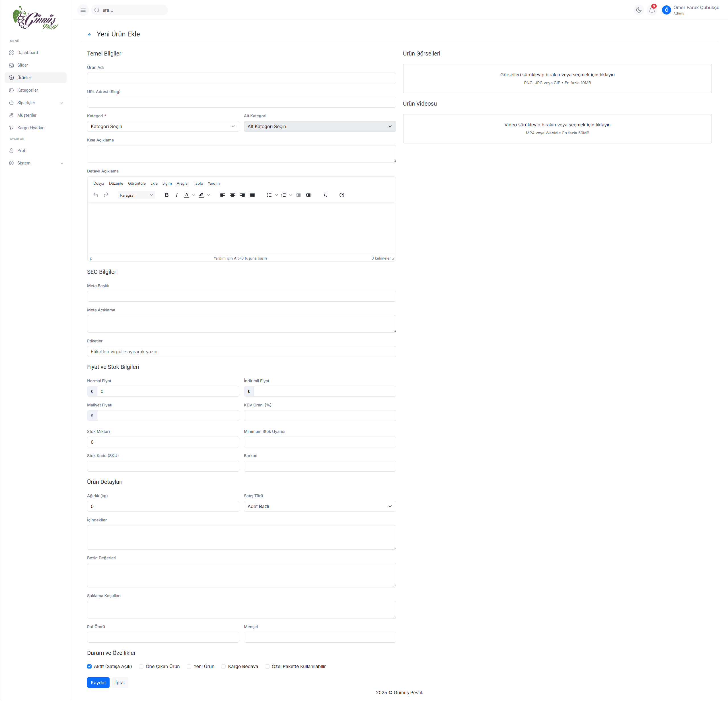Expand the Siparişler sidebar menu

coord(36,103)
